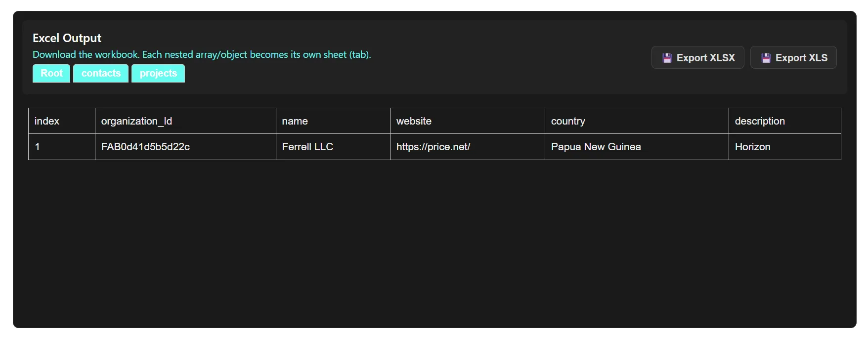Viewport: 868px width, 340px height.
Task: Click the country column header
Action: click(x=567, y=121)
